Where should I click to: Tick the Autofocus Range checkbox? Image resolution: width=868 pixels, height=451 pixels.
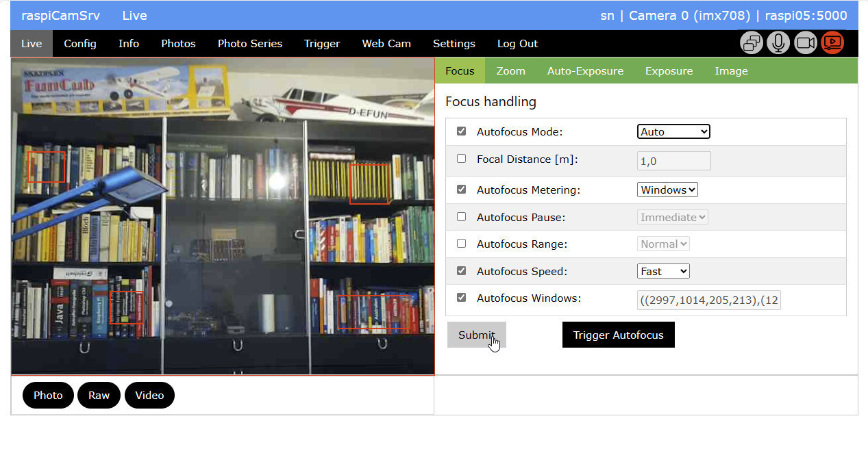click(461, 244)
